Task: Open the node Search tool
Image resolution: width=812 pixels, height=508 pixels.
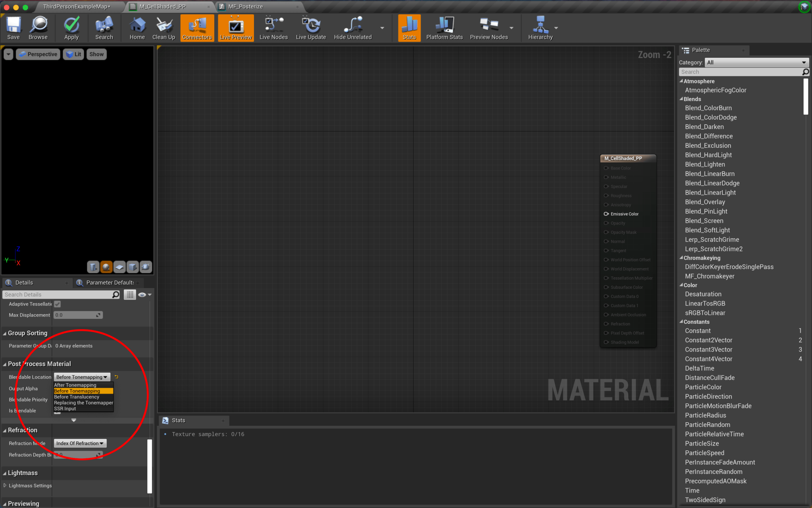Action: 104,28
